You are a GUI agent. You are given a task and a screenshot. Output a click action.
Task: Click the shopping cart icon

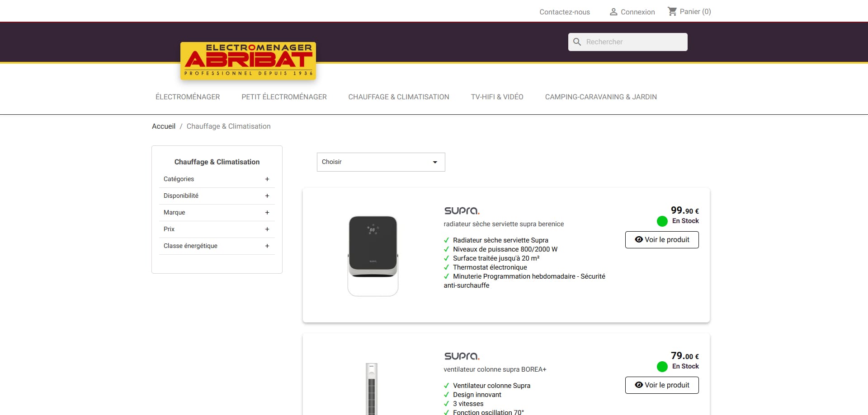point(672,11)
